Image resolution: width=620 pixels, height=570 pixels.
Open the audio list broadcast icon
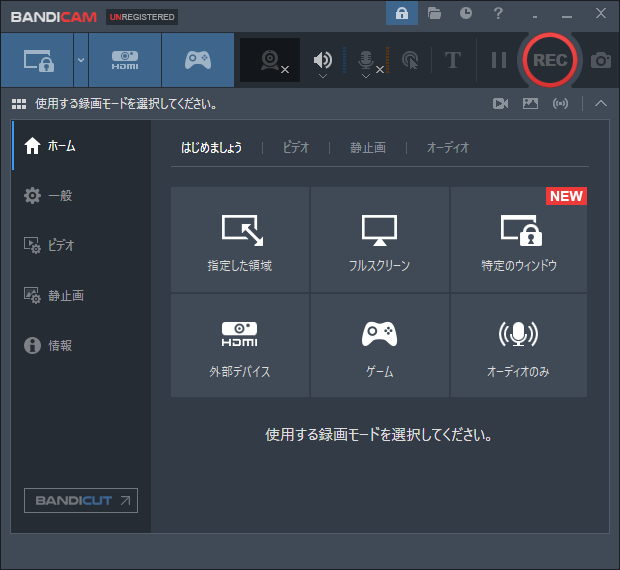click(560, 104)
